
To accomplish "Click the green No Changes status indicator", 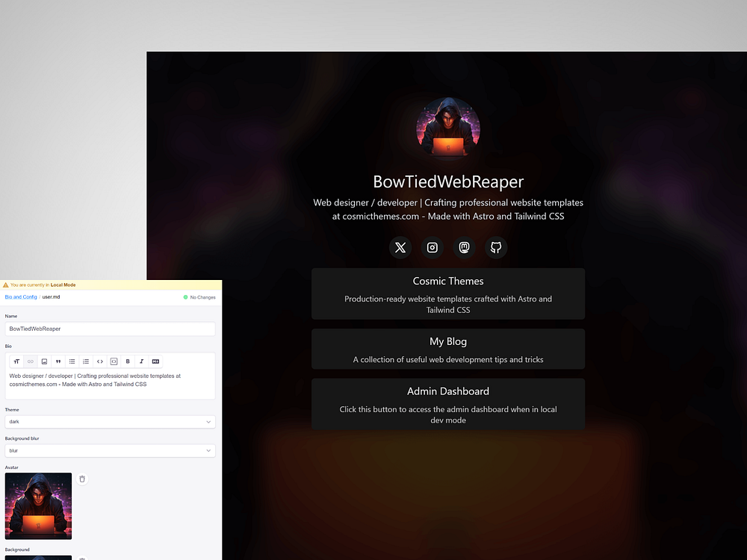I will [x=186, y=297].
